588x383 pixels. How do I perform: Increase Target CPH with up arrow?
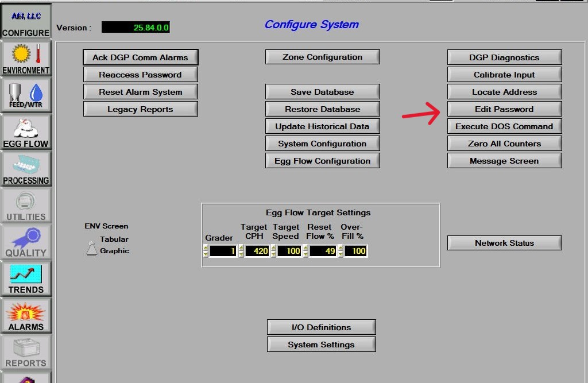(241, 248)
